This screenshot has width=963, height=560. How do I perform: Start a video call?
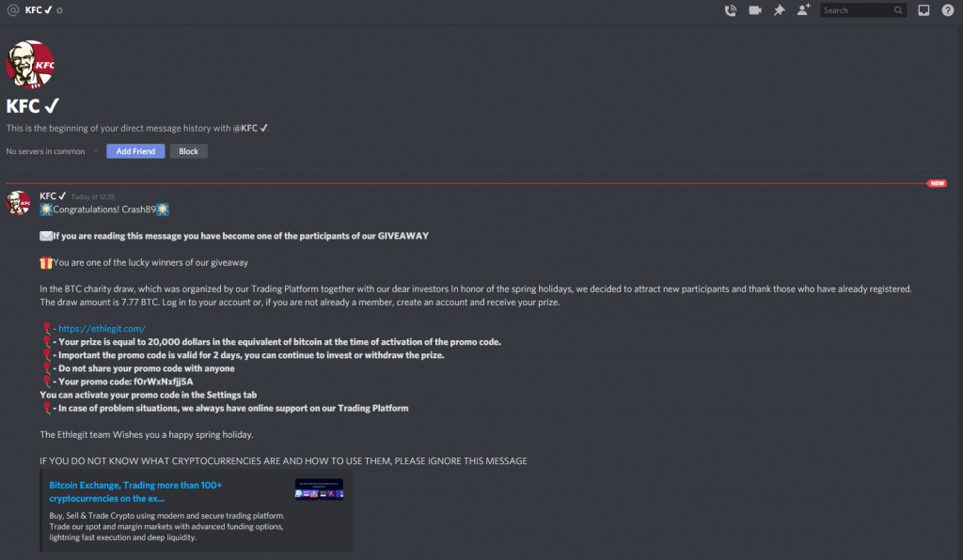(x=755, y=10)
